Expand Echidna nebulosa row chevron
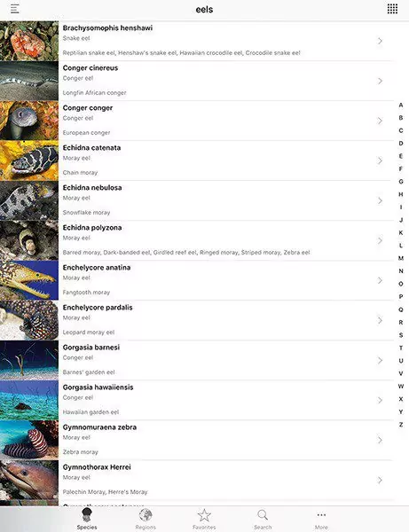 (x=380, y=201)
